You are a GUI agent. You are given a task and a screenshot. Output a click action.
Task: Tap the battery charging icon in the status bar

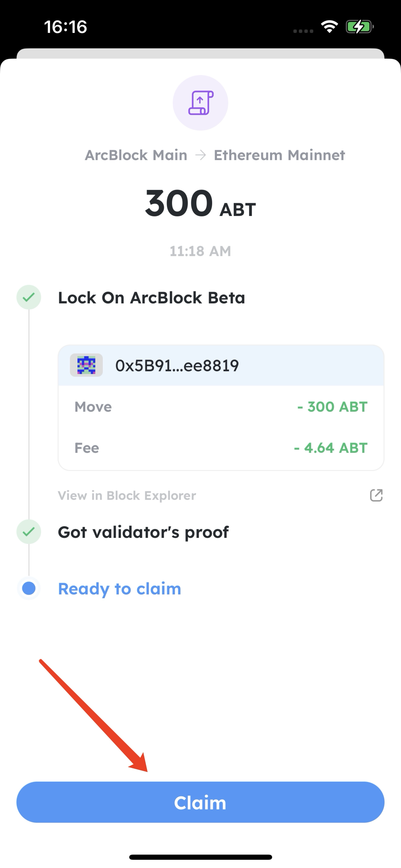pos(359,27)
